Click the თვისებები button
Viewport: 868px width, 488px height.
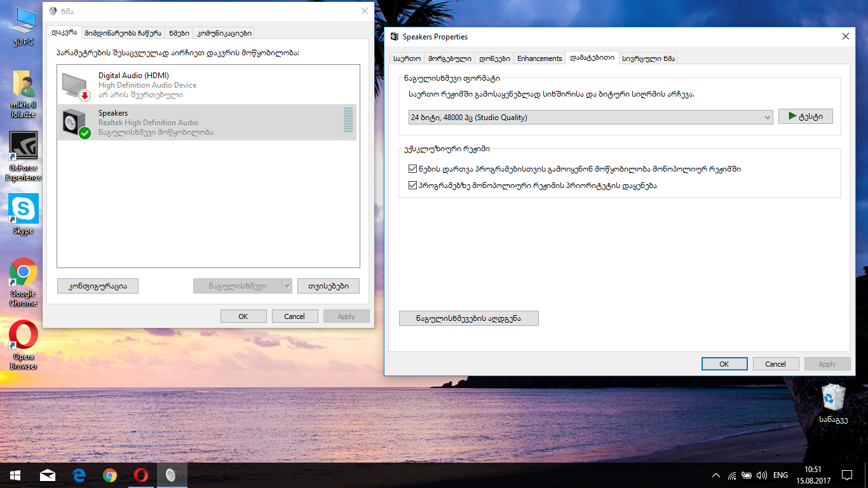329,286
